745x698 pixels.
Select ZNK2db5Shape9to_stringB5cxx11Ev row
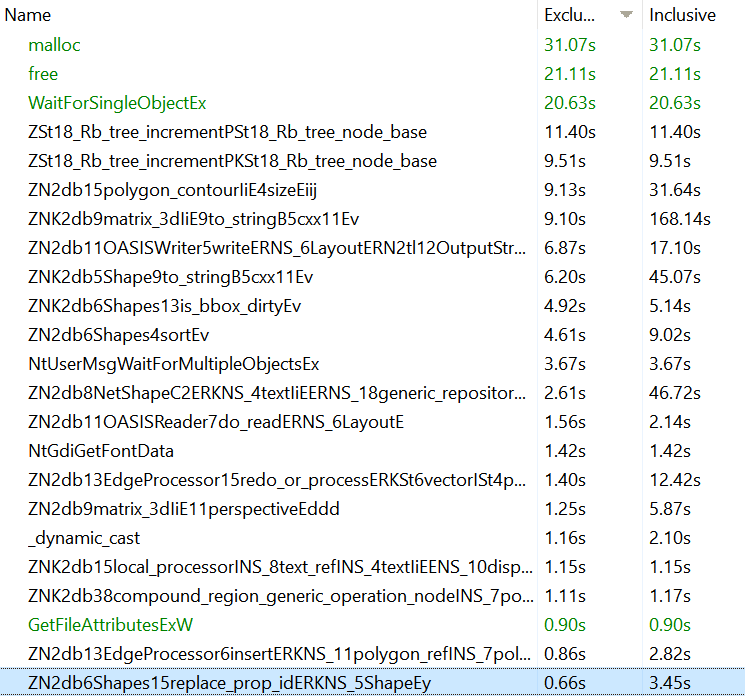click(372, 277)
